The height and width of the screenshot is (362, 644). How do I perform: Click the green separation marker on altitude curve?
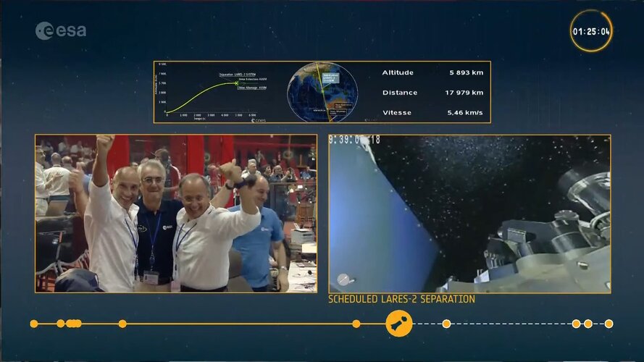[x=236, y=83]
